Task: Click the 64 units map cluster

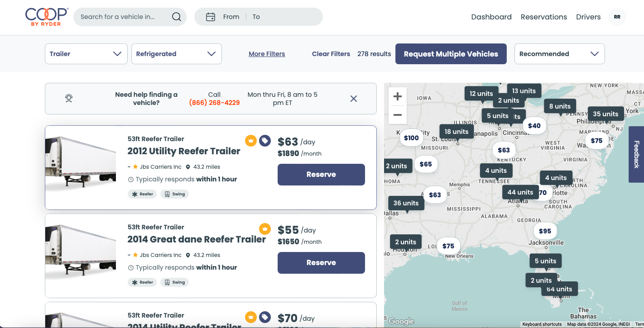Action: pyautogui.click(x=560, y=290)
